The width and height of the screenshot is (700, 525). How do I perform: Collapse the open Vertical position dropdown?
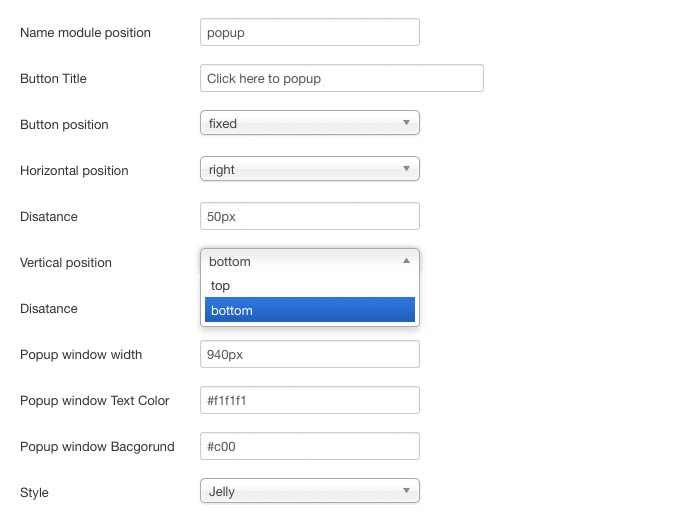(x=309, y=262)
